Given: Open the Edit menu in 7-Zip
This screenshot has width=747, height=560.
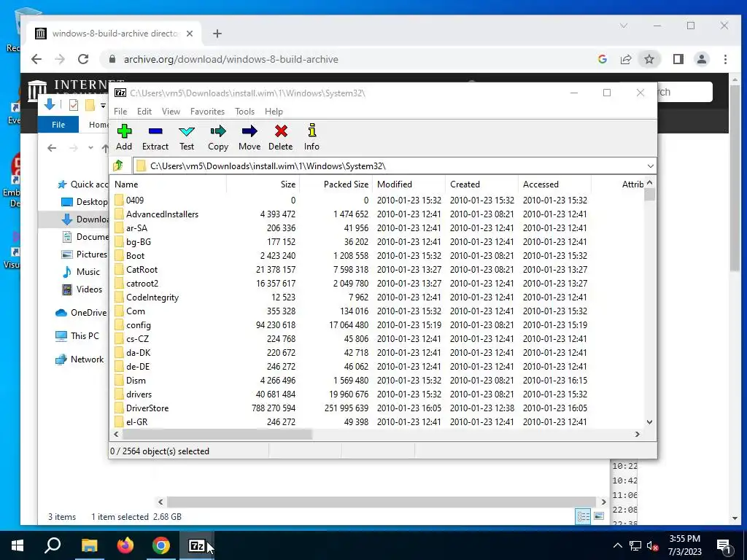Looking at the screenshot, I should pos(144,112).
